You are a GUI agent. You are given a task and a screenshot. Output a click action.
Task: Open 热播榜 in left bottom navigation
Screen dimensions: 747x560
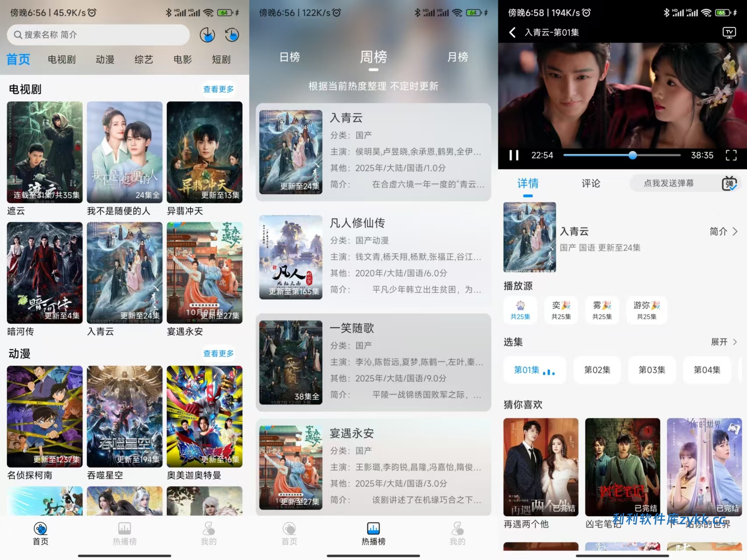pos(124,533)
